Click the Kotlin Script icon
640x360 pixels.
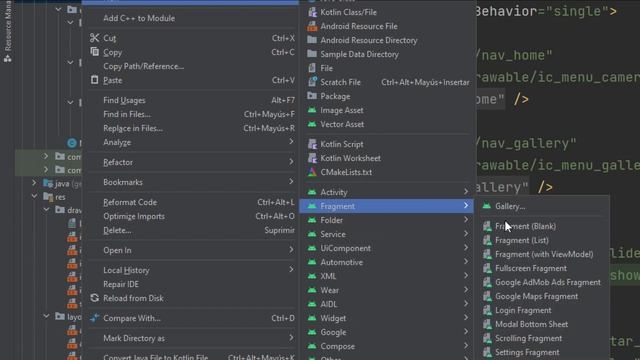(312, 144)
